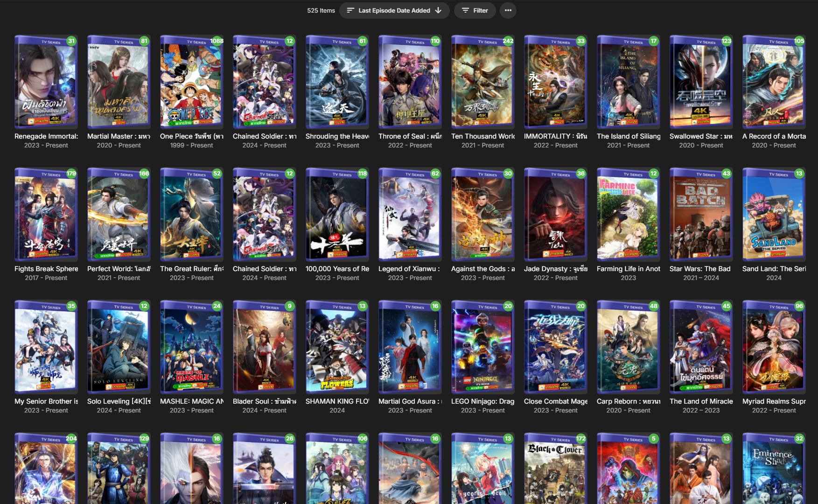Open the Ten Thousand Worlds poster
This screenshot has width=818, height=504.
tap(482, 82)
